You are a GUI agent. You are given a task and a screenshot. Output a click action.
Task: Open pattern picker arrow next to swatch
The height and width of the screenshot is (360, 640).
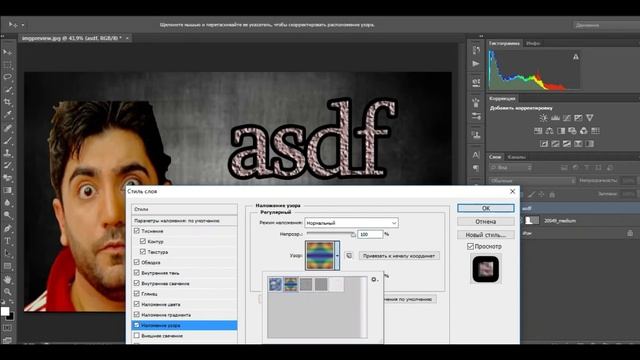click(337, 256)
